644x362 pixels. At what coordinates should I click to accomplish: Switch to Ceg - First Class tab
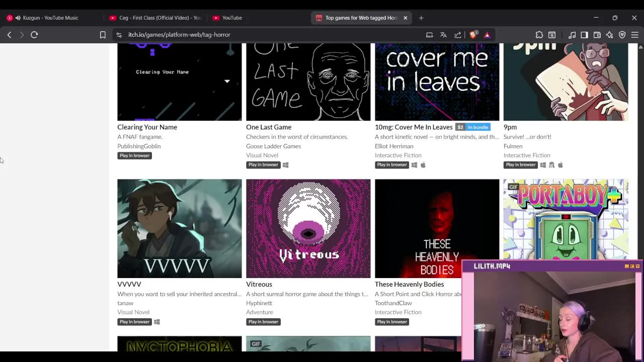(x=155, y=18)
